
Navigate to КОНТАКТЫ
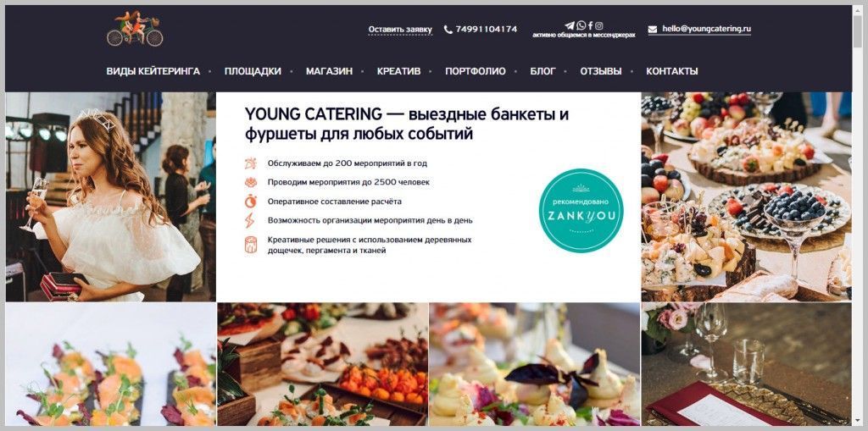pyautogui.click(x=672, y=71)
